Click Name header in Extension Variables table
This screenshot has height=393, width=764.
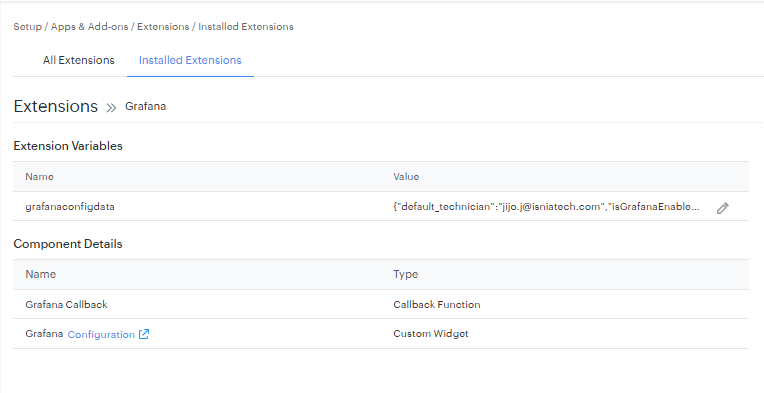39,176
